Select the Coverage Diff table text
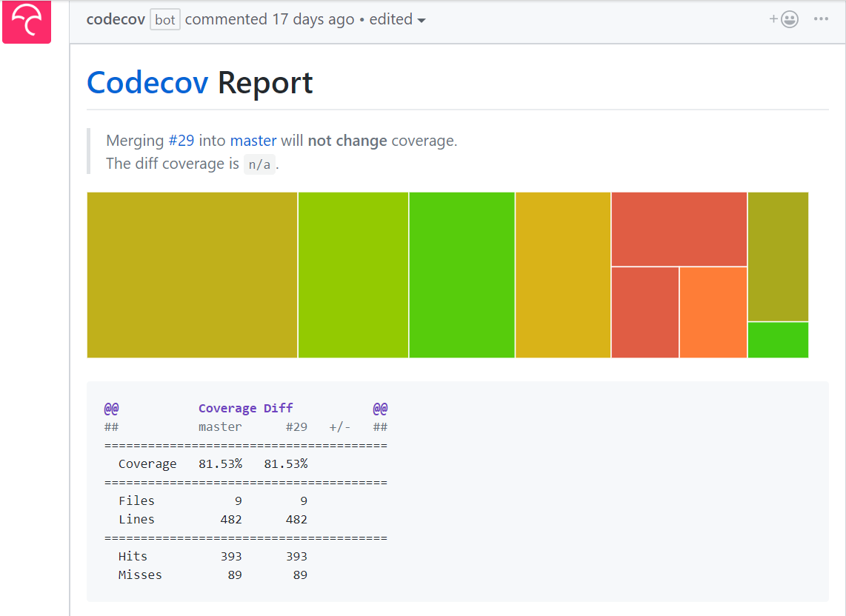The height and width of the screenshot is (616, 846). [245, 408]
